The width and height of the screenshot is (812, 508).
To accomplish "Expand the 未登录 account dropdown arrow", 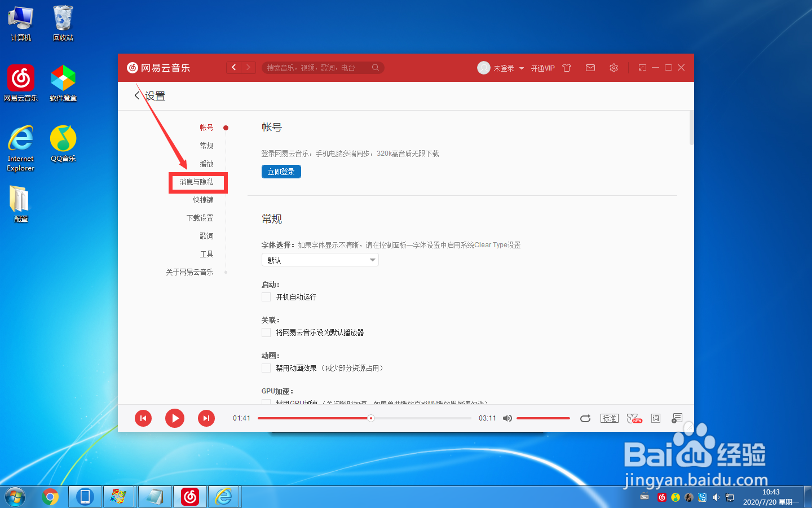I will coord(522,68).
